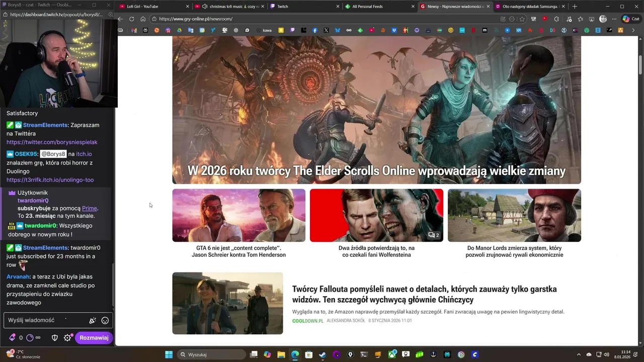
Task: Open channel points balance icon
Action: point(30,338)
